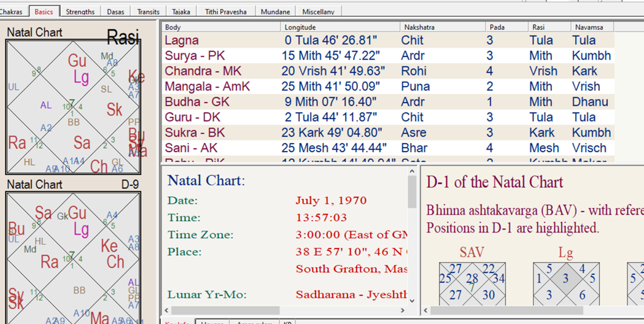The width and height of the screenshot is (644, 324).
Task: Click the Nakshatra column header
Action: pos(441,27)
